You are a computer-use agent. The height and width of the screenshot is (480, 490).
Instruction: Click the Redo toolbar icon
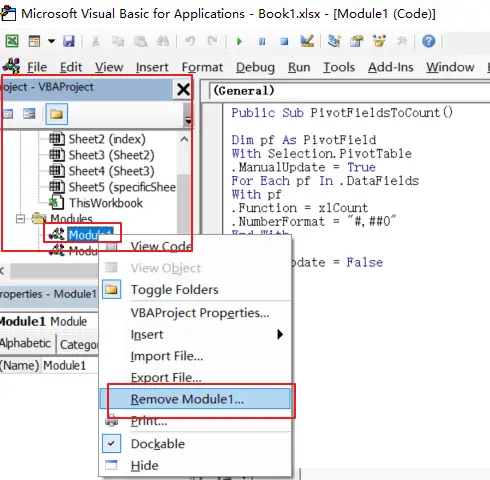(x=212, y=41)
